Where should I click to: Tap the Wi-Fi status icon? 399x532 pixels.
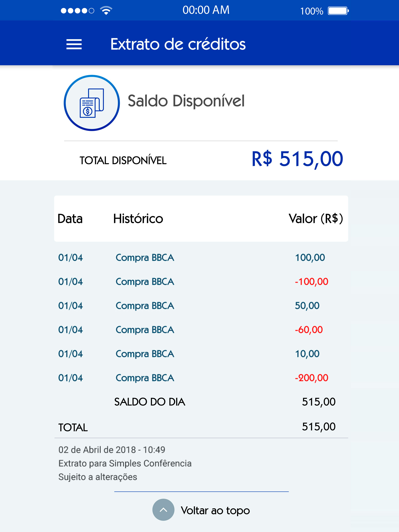(106, 11)
